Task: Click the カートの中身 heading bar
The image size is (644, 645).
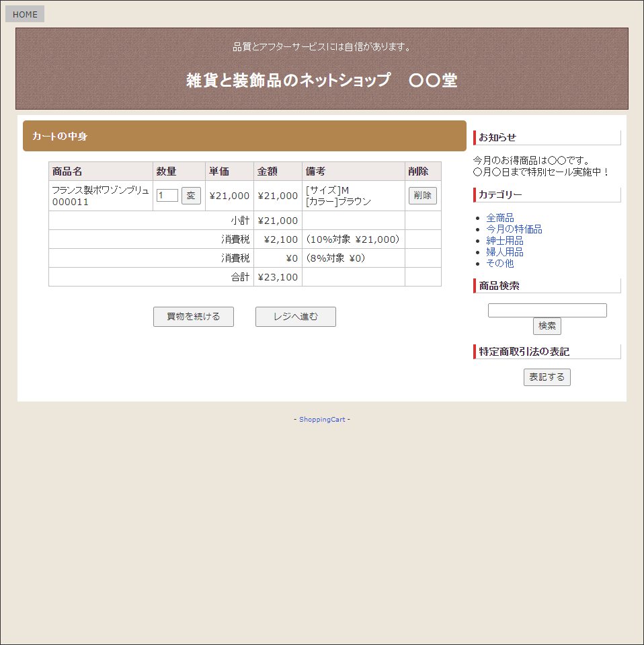Action: click(x=245, y=137)
